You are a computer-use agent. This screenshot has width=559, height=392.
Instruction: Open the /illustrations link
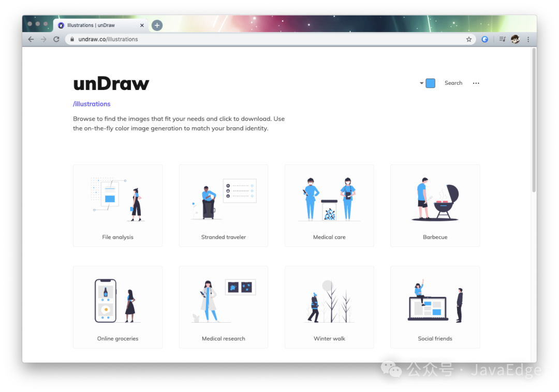coord(92,104)
